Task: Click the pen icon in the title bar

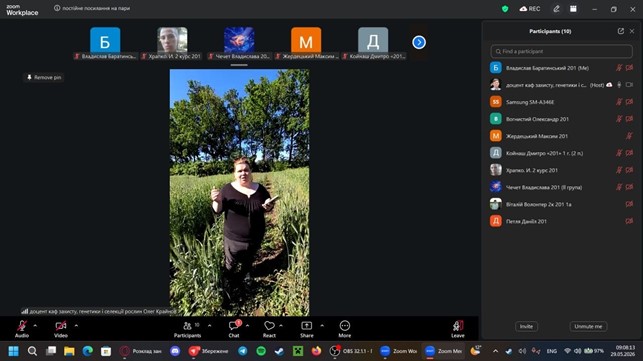Action: point(556,9)
